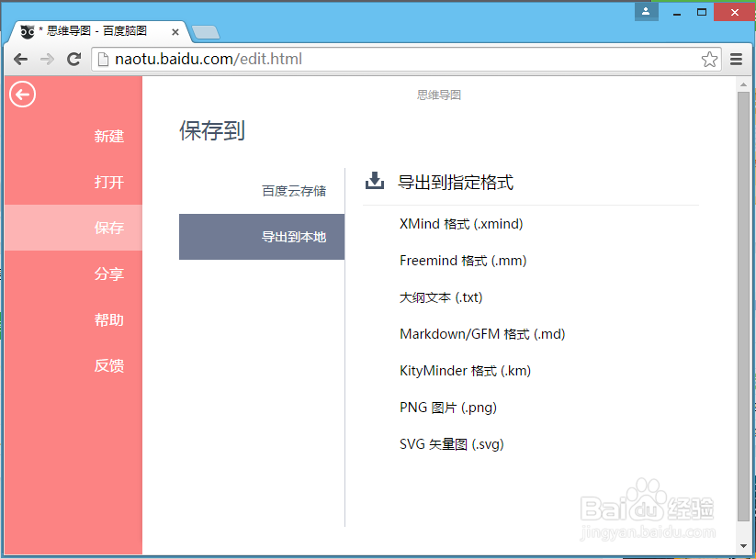The width and height of the screenshot is (756, 559).
Task: Choose 百度云存储 save location
Action: click(262, 191)
